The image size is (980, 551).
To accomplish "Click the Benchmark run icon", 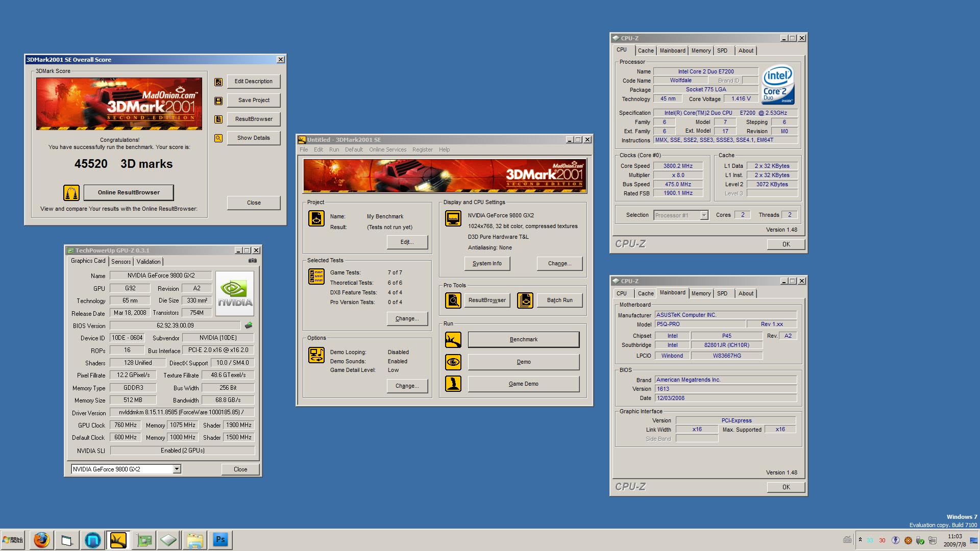I will [453, 340].
